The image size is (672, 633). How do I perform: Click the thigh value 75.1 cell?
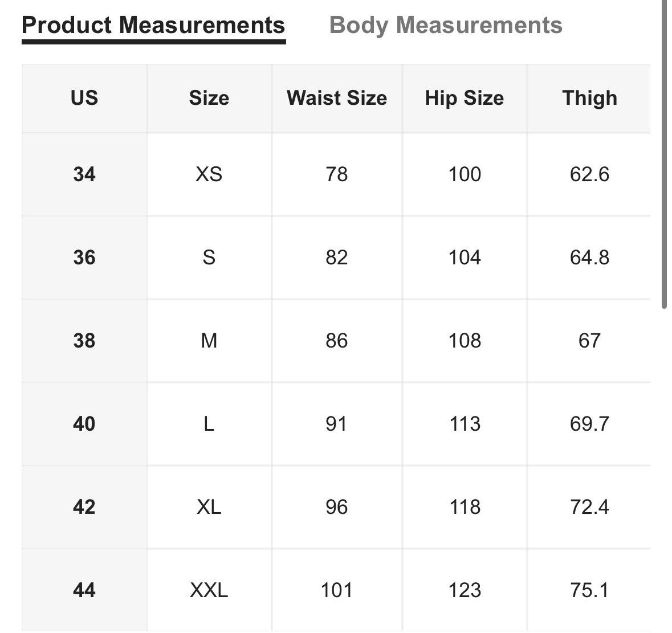click(589, 590)
